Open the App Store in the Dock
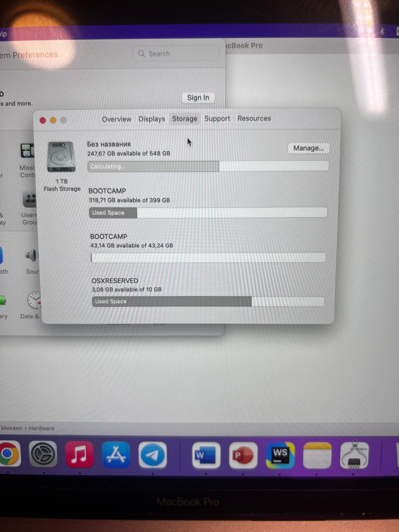Image resolution: width=399 pixels, height=532 pixels. tap(116, 454)
